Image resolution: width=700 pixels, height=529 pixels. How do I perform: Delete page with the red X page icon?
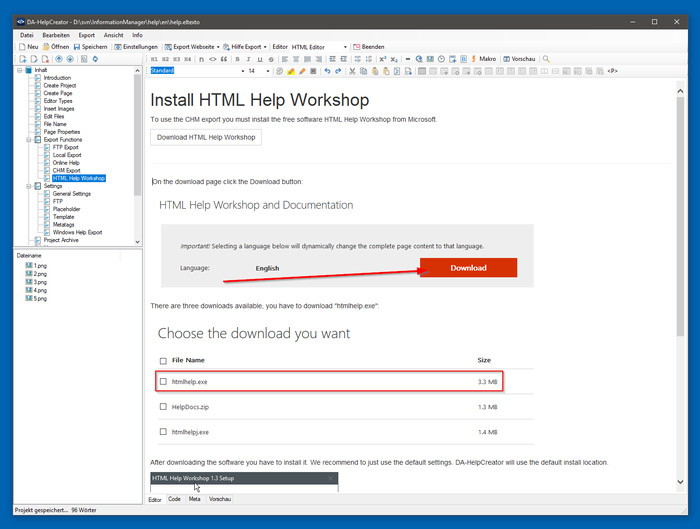(45, 59)
